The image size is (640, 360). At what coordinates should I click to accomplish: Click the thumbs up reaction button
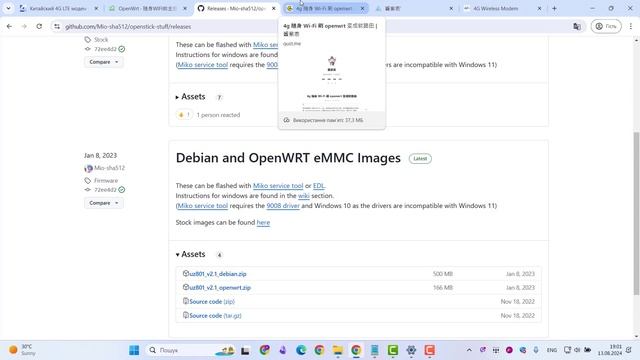coord(184,115)
